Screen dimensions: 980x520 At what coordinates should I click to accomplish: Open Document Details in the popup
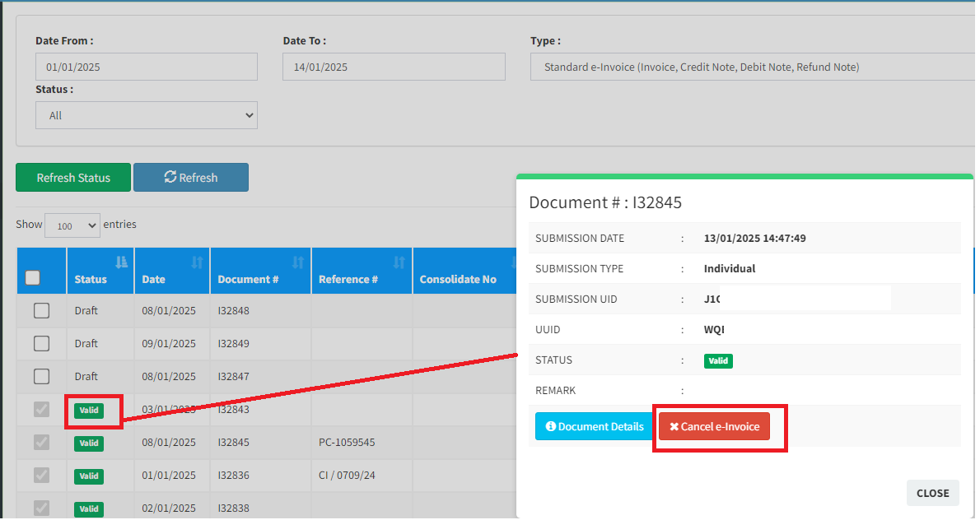pyautogui.click(x=595, y=427)
